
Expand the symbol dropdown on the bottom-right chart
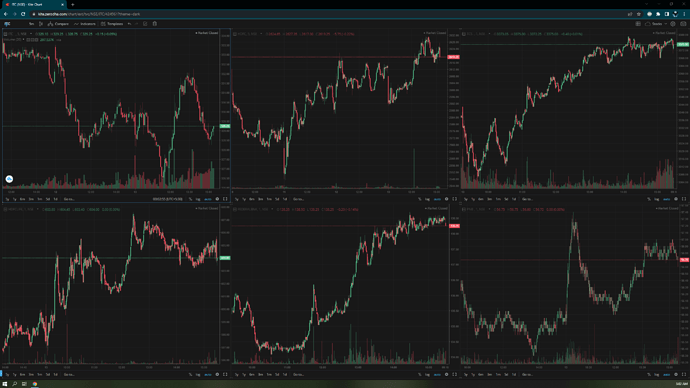click(x=489, y=209)
